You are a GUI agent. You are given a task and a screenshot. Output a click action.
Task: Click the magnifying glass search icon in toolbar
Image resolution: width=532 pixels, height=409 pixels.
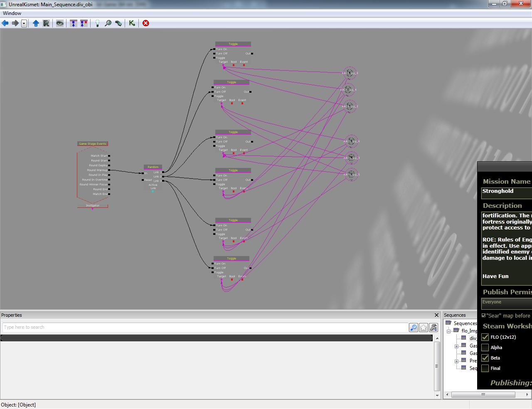(108, 23)
